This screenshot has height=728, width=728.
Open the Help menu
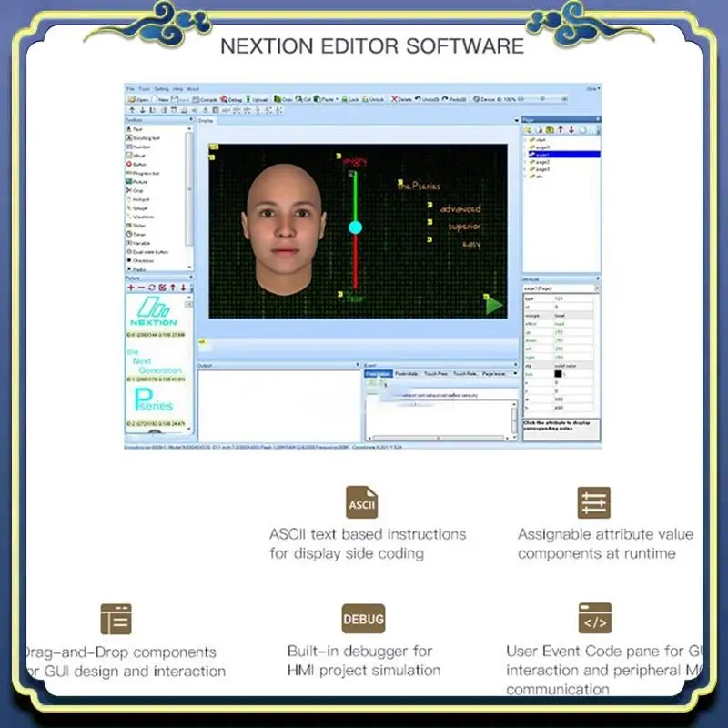point(177,88)
